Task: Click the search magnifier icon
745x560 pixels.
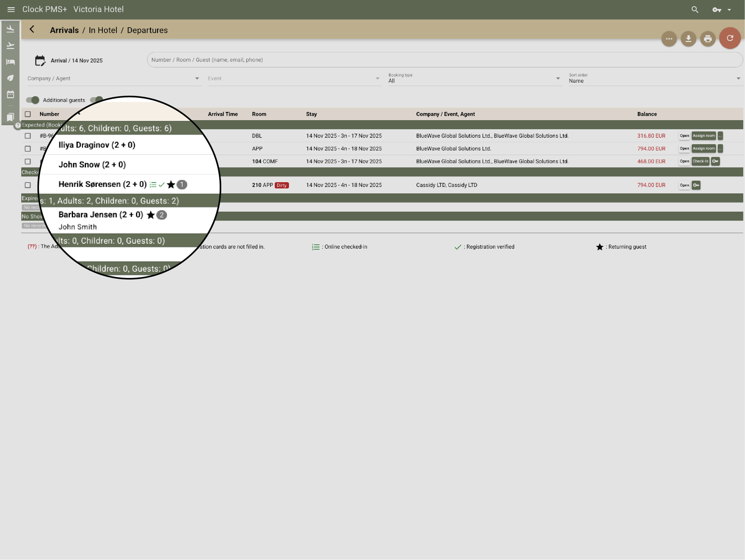Action: 695,9
